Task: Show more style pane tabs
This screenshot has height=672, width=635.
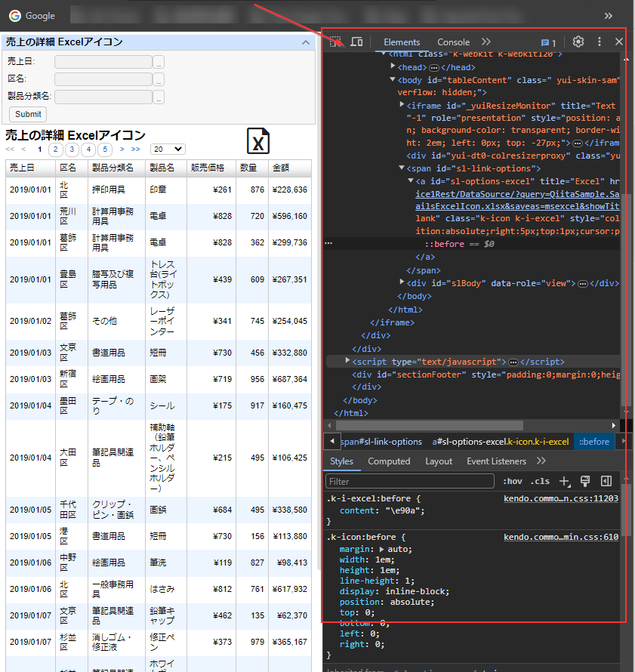Action: [541, 461]
